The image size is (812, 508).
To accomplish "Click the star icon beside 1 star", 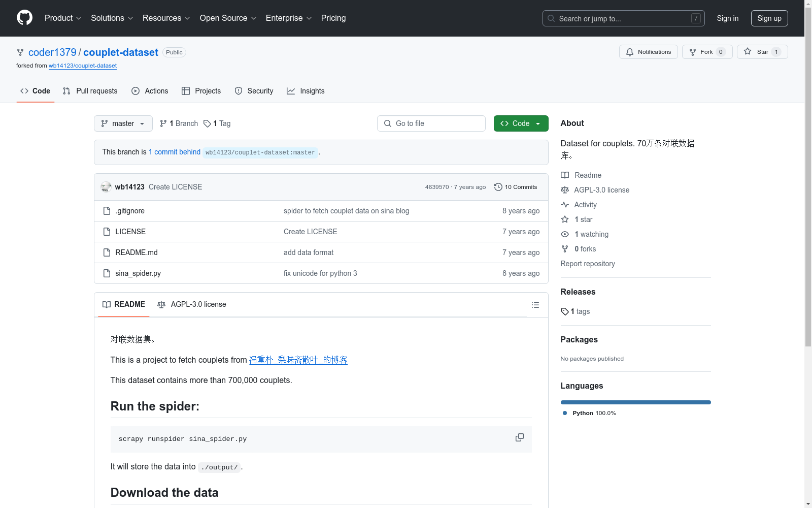I will [565, 219].
